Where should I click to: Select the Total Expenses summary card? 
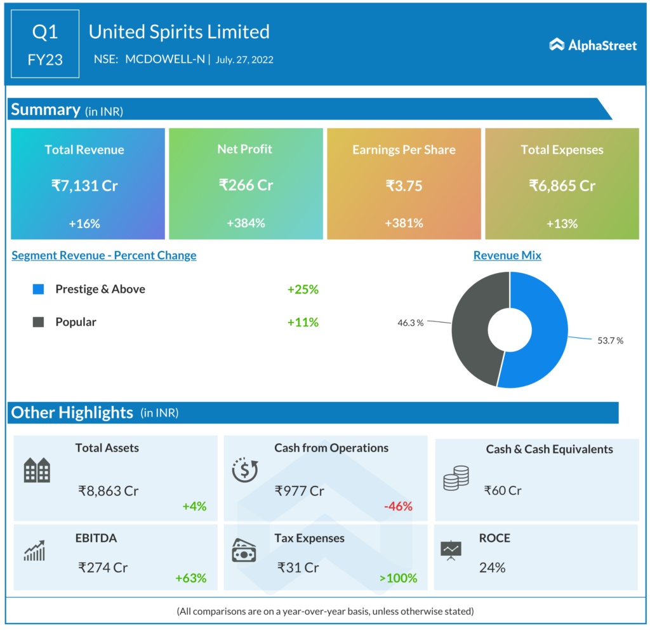[562, 184]
